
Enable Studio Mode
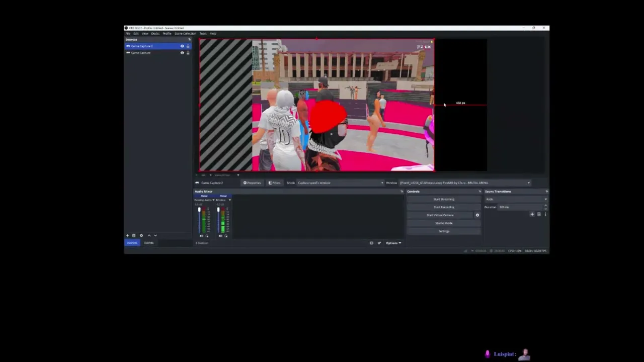444,223
